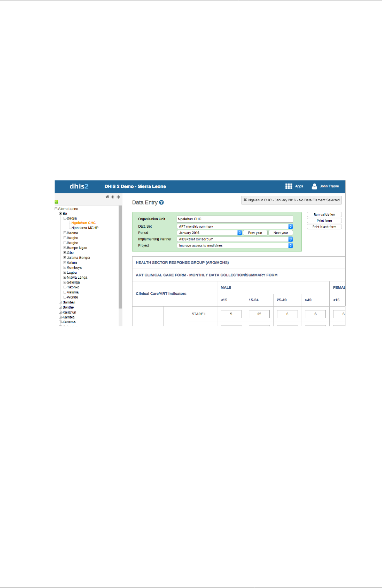Click the right arrow above org tree
Viewport: 382px width, 588px height.
click(118, 197)
